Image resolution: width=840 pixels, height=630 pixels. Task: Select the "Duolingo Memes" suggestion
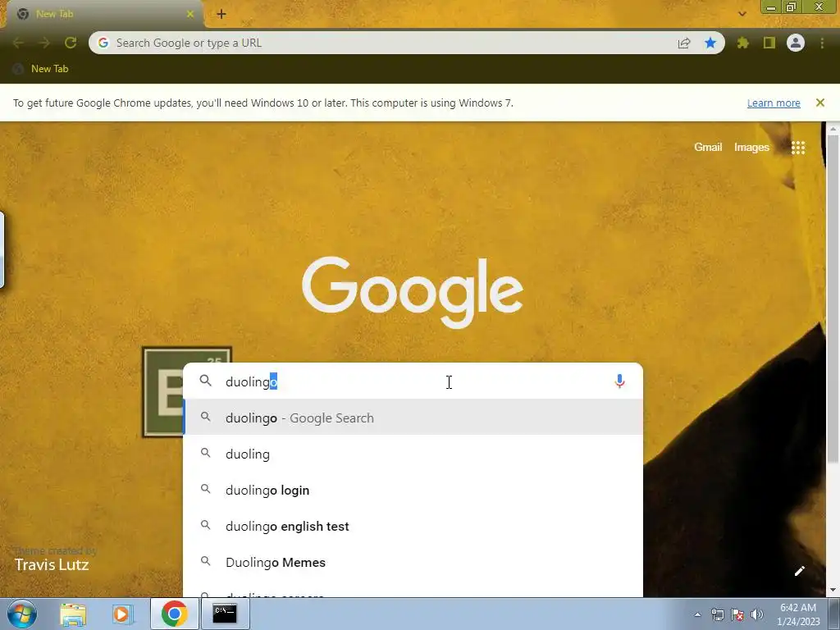tap(413, 562)
